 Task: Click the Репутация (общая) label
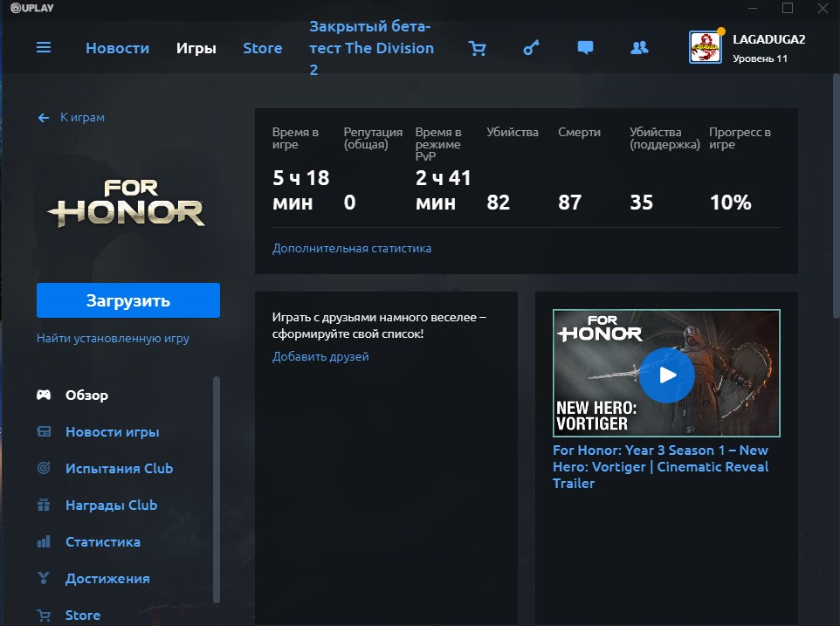373,138
